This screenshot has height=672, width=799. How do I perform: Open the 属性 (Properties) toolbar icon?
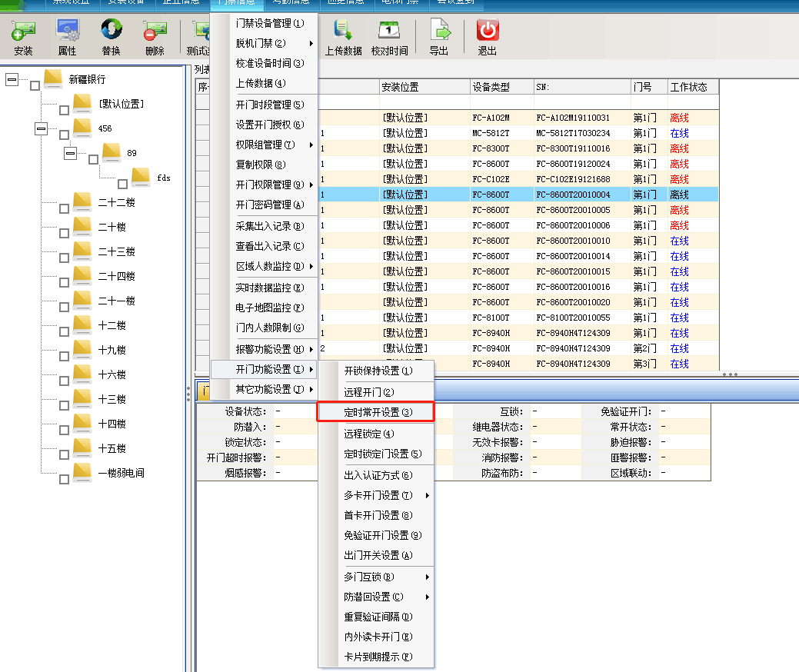point(68,36)
